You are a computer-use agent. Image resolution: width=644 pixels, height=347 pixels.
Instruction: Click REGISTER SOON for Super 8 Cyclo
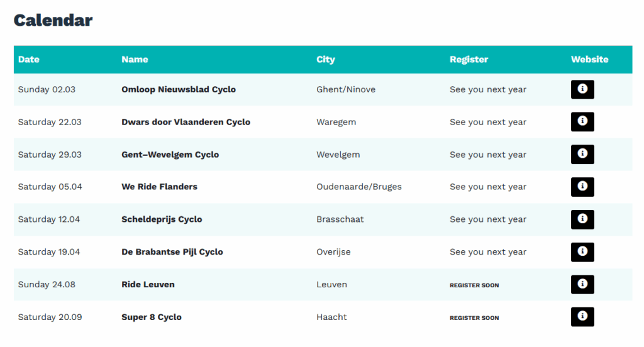coord(474,318)
